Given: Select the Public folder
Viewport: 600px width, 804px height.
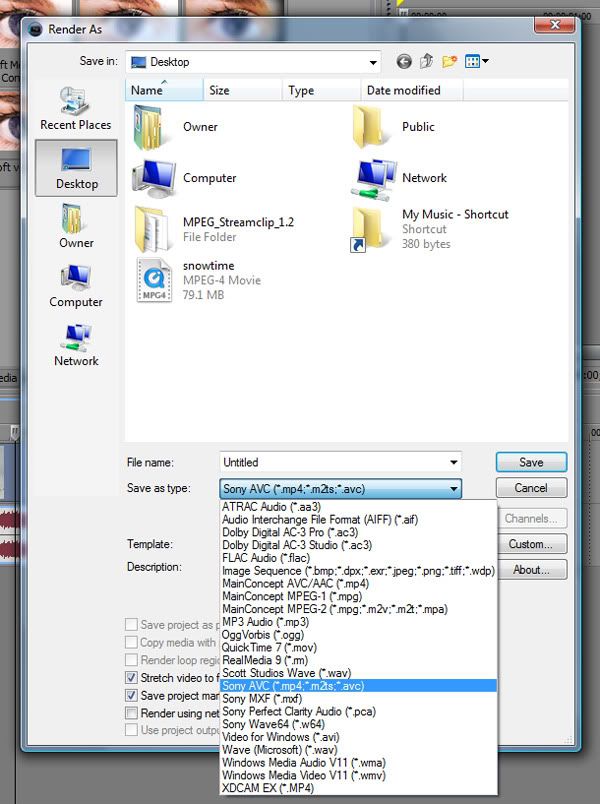Looking at the screenshot, I should 394,127.
